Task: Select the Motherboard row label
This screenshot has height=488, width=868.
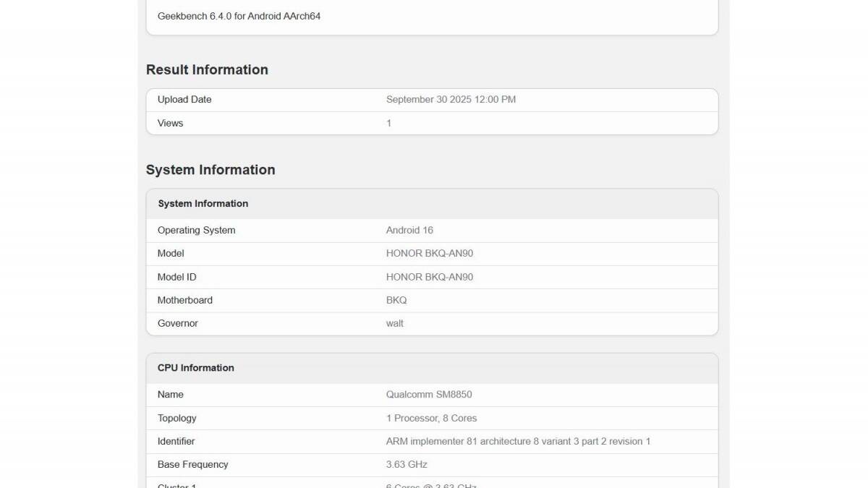Action: (184, 300)
